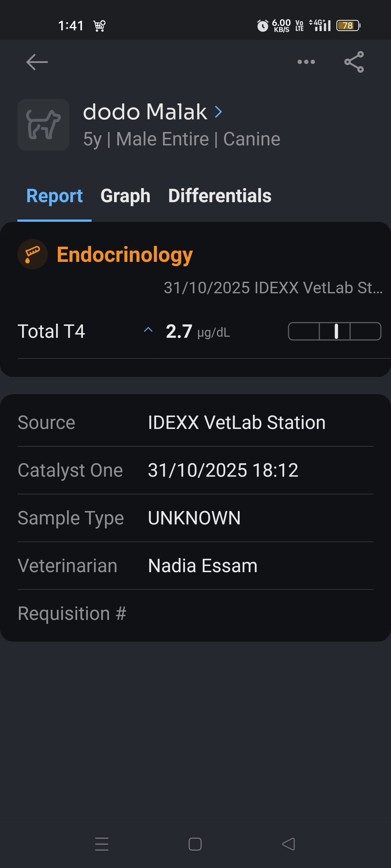This screenshot has width=391, height=868.
Task: Open the dodo Malak patient name
Action: click(145, 112)
